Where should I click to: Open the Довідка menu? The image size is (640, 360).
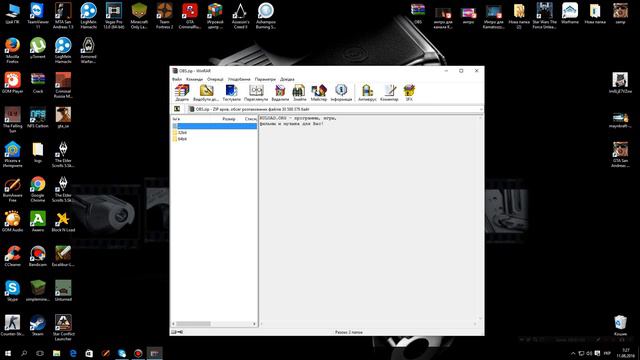click(x=287, y=79)
